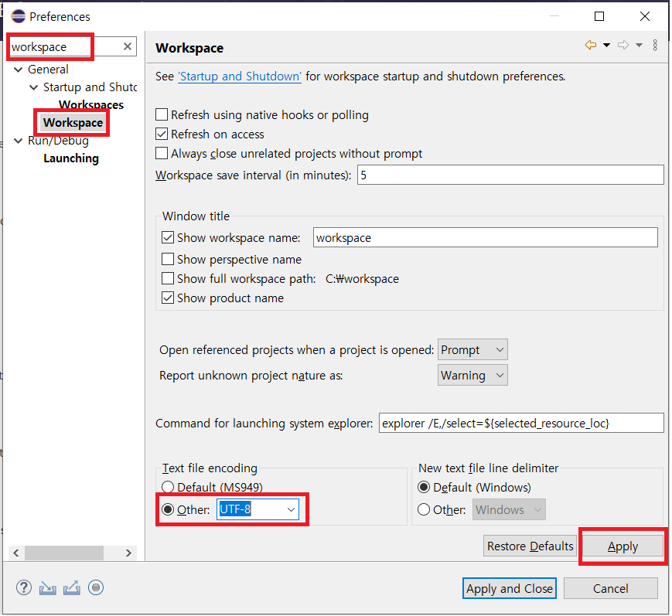Viewport: 672px width, 616px height.
Task: Click the import preferences icon
Action: (x=48, y=588)
